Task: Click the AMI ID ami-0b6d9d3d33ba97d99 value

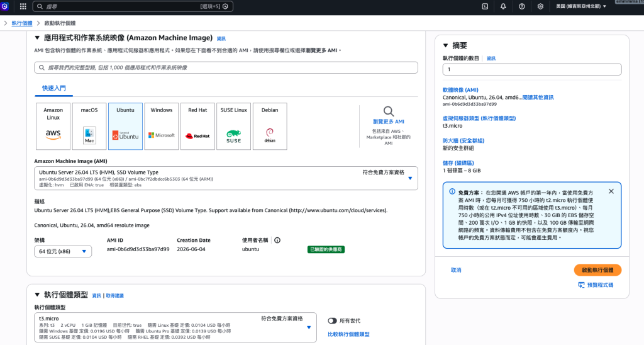Action: pos(138,249)
